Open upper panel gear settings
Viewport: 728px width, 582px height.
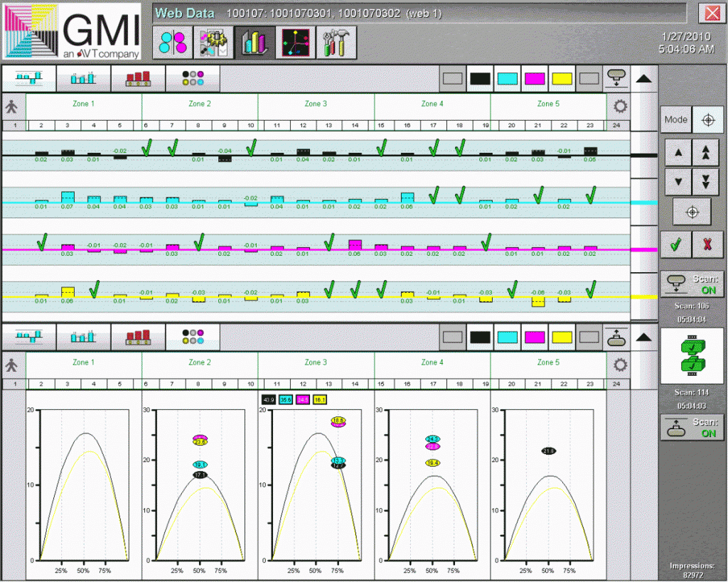click(x=620, y=107)
